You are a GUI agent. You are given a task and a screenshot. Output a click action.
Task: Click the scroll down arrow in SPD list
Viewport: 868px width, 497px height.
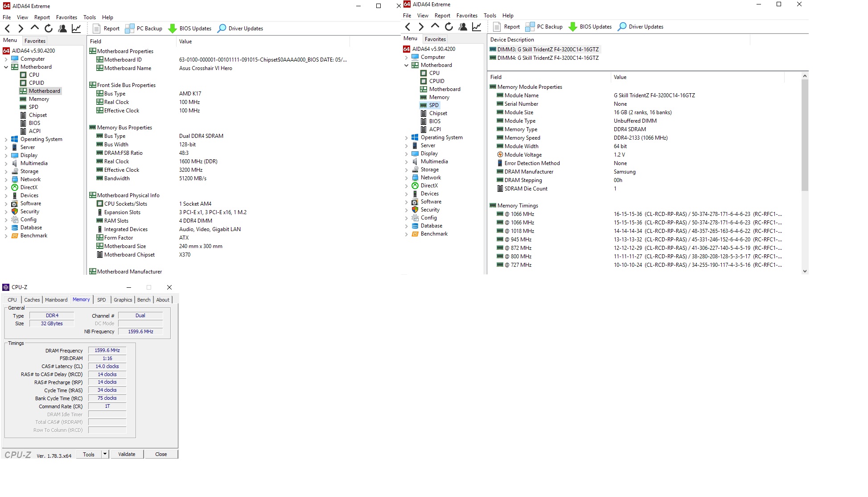coord(805,271)
